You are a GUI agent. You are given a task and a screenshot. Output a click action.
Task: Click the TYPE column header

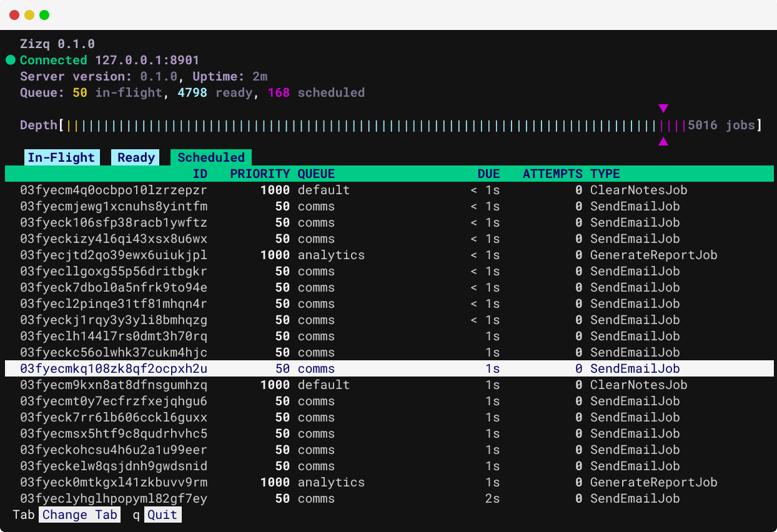click(x=605, y=174)
